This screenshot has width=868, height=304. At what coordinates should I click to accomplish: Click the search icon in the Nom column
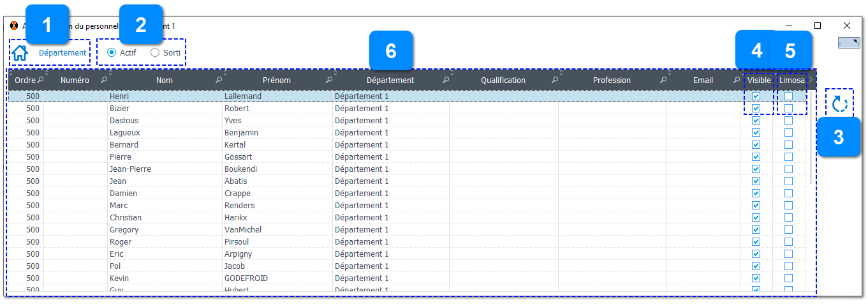(x=219, y=80)
